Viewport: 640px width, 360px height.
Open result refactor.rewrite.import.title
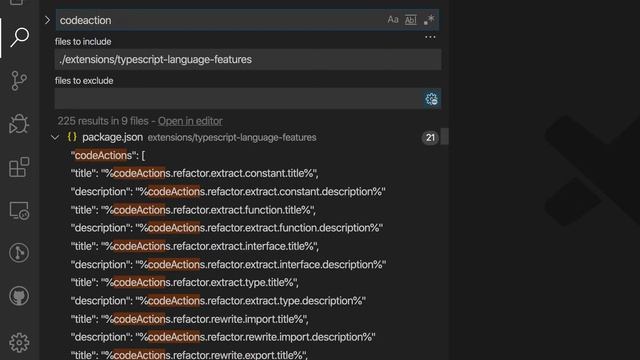click(x=189, y=319)
